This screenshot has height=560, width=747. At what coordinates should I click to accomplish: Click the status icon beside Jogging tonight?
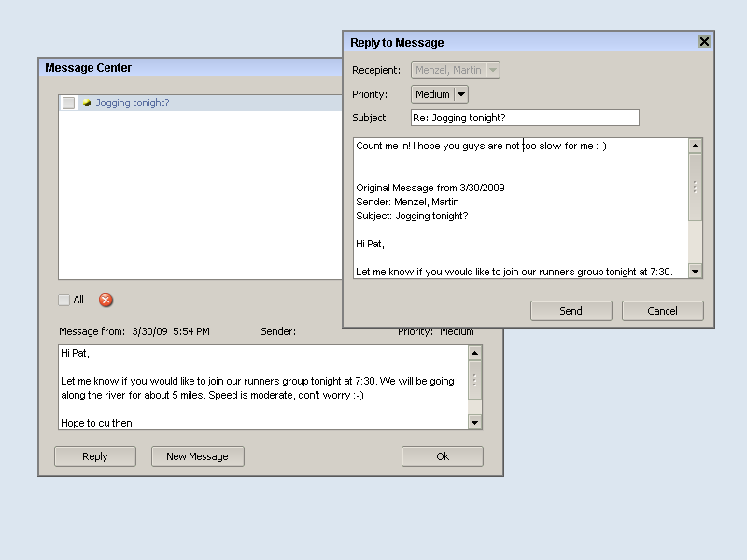point(86,104)
